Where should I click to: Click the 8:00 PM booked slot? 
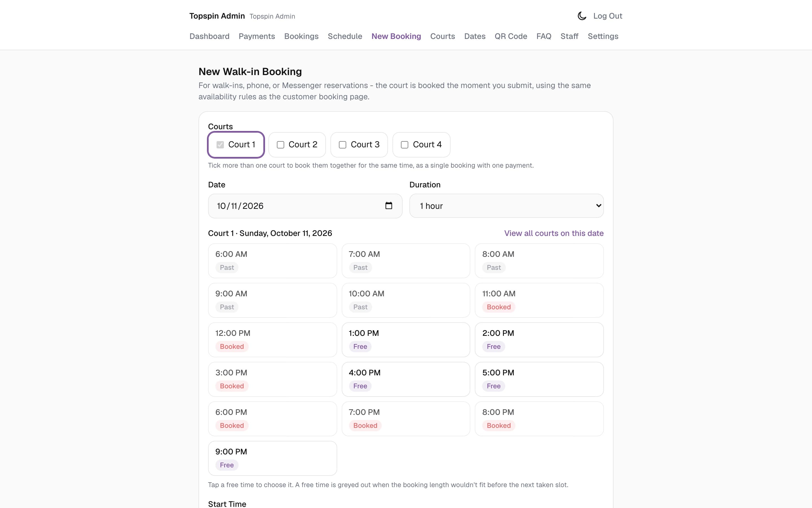[539, 419]
